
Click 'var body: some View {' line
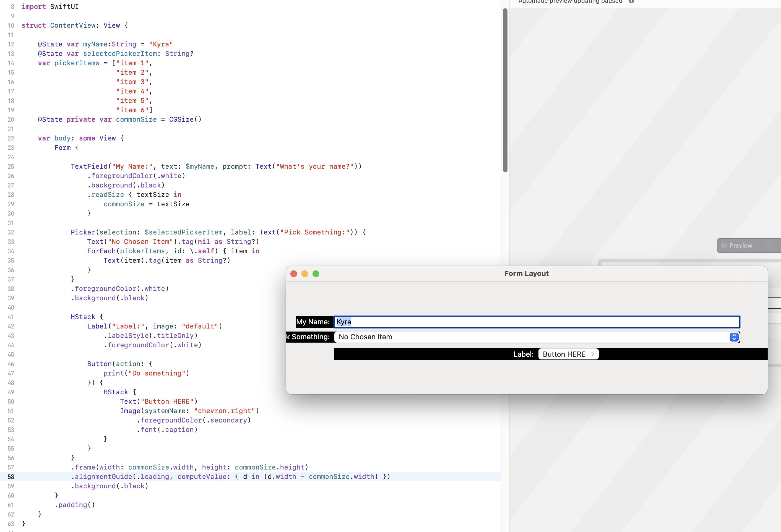coord(81,138)
